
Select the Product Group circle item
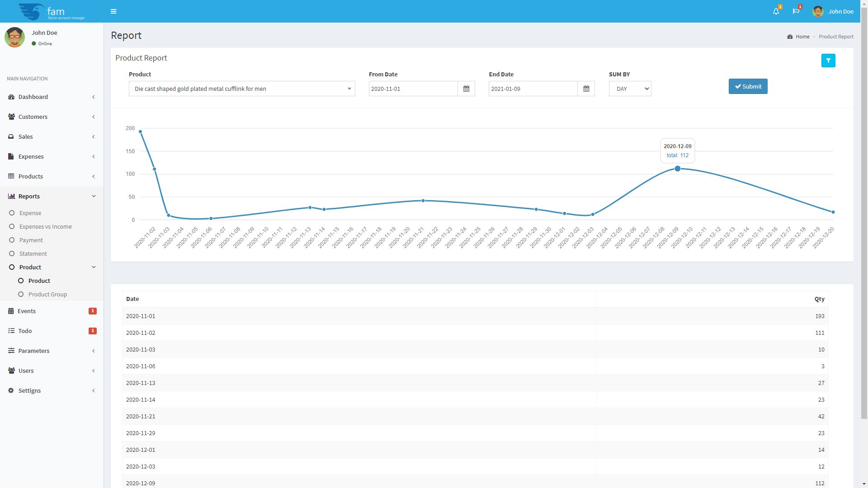pyautogui.click(x=47, y=294)
